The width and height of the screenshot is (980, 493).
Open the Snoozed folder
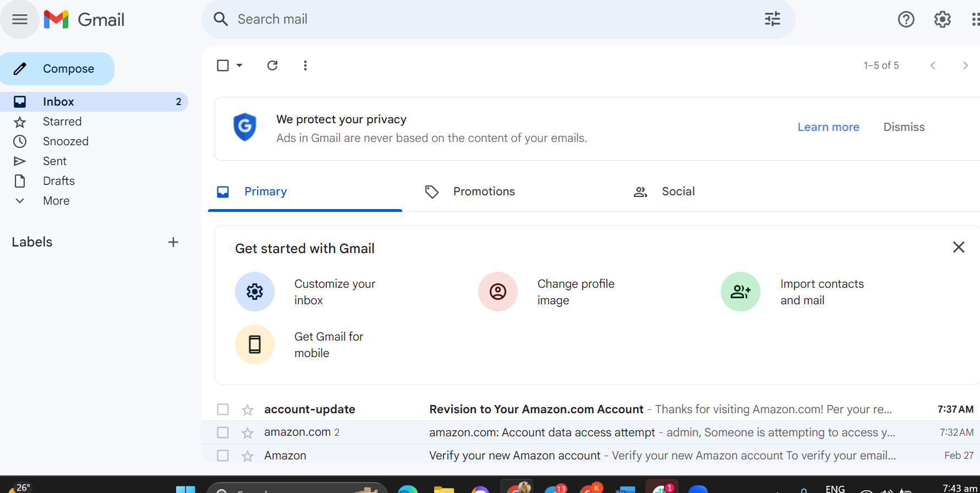94,141
